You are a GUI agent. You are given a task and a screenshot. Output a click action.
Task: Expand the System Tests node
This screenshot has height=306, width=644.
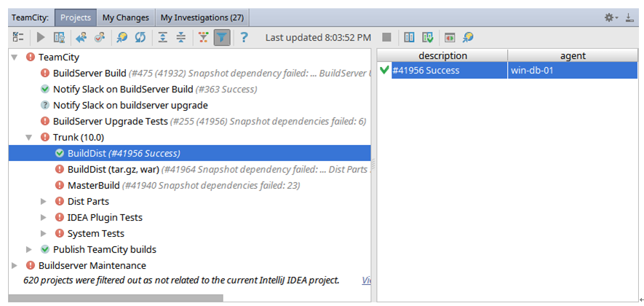[x=44, y=234]
